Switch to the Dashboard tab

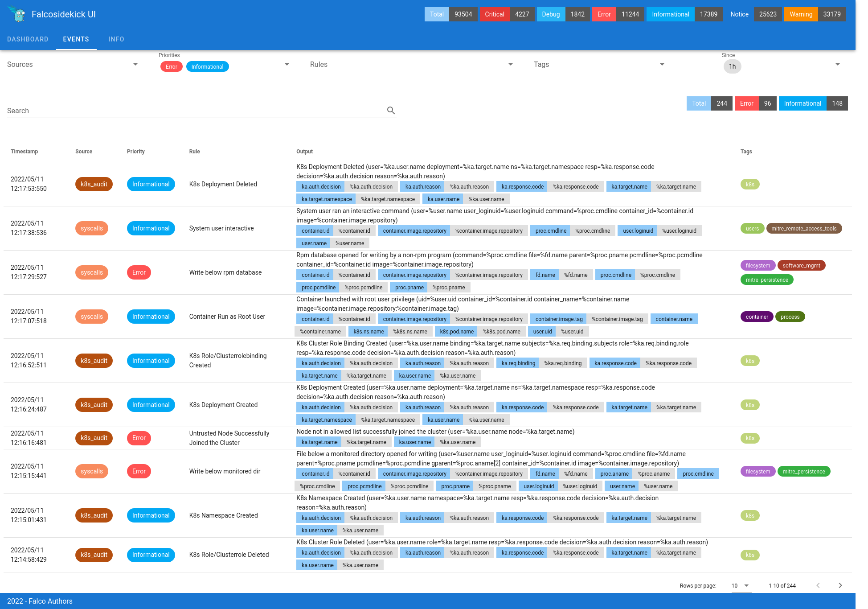pyautogui.click(x=28, y=39)
